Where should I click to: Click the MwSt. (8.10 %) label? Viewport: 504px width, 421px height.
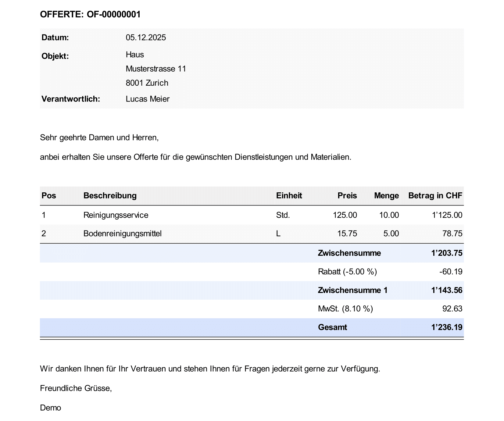coord(345,309)
